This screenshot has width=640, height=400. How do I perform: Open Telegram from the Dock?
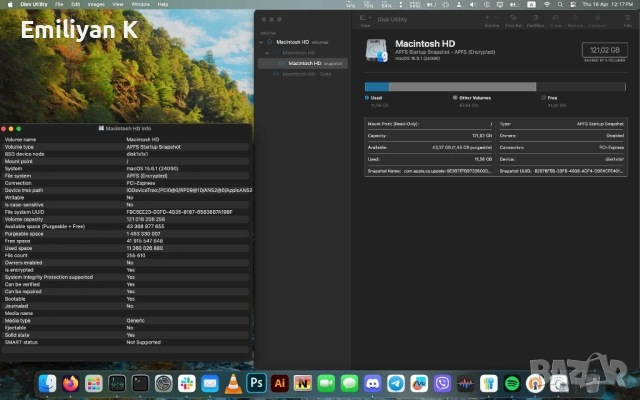pos(396,383)
